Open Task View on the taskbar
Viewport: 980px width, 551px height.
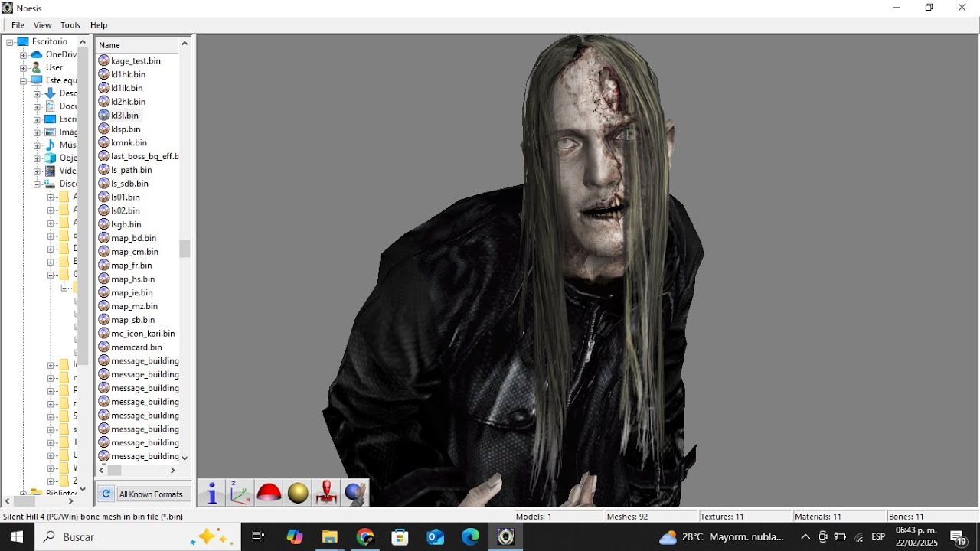coord(258,537)
